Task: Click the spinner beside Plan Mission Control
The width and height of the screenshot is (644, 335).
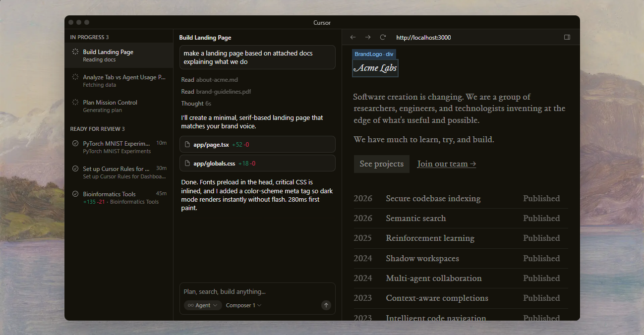Action: point(75,103)
